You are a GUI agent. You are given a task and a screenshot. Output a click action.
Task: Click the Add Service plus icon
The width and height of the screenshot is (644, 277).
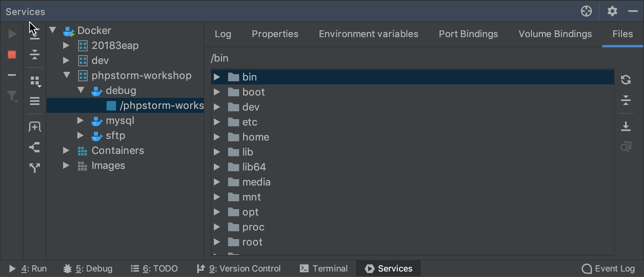pos(35,127)
